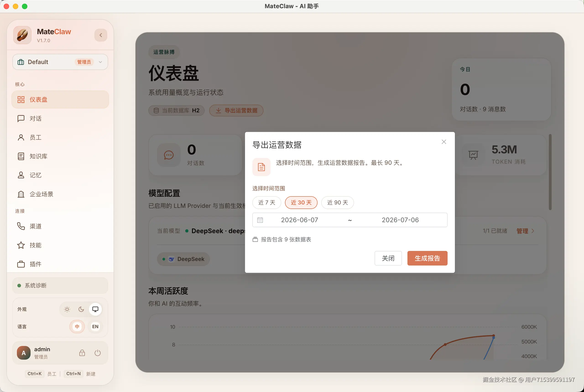Open the 记忆 sidebar item
Viewport: 584px width, 392px height.
[x=60, y=175]
